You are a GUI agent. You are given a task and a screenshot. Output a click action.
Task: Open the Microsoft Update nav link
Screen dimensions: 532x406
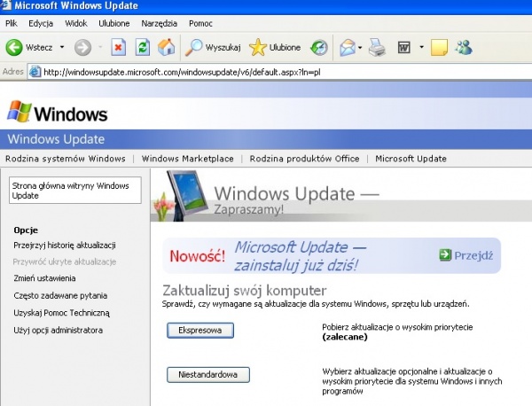tap(411, 159)
